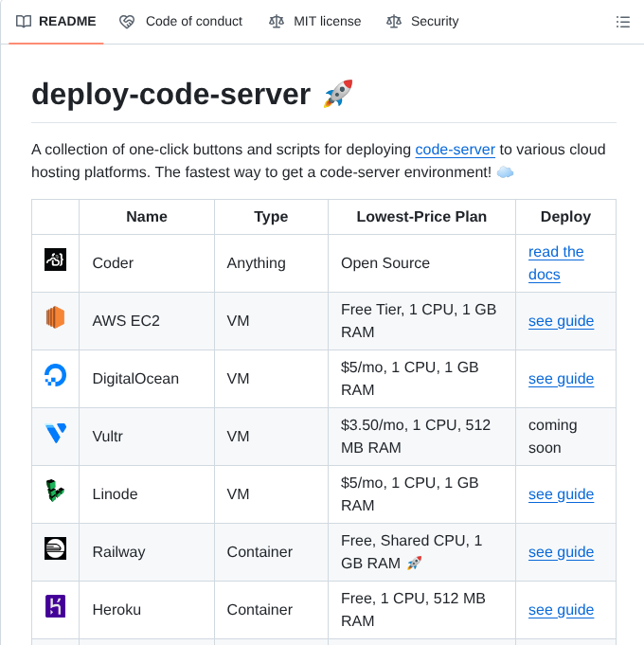Open Linode see guide link
The image size is (644, 645).
561,494
